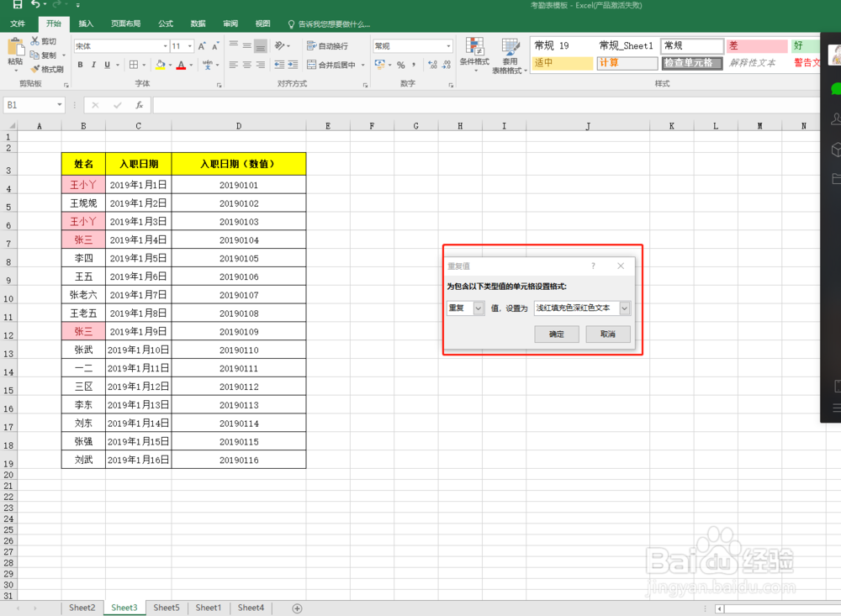
Task: Apply the 差 red cell style
Action: 756,46
